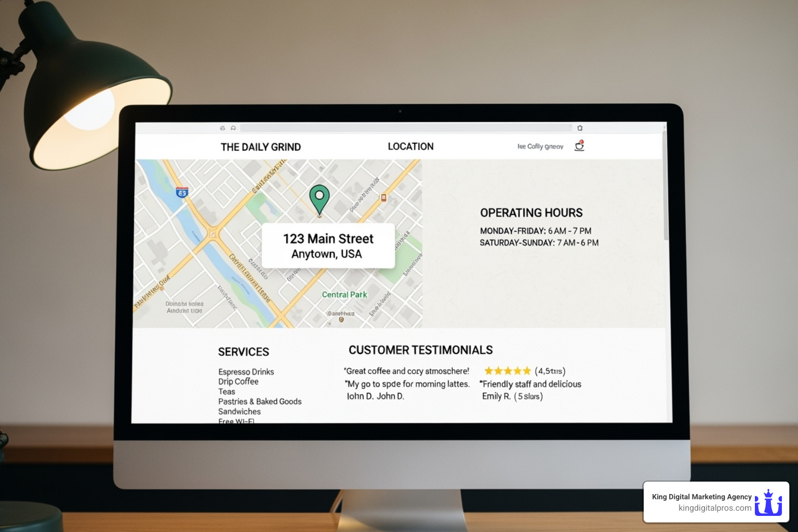
Task: Click inside the browser address bar
Action: [405, 127]
